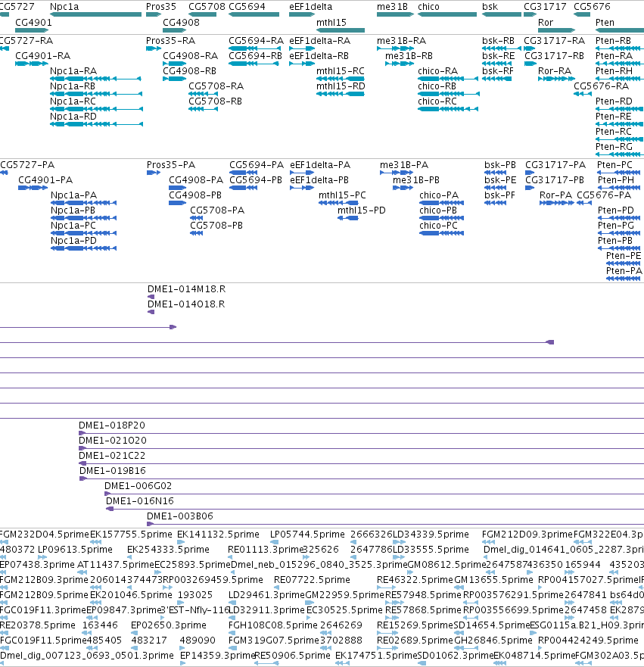The height and width of the screenshot is (667, 644).
Task: Open transcript Pros35-RA
Action: (170, 41)
